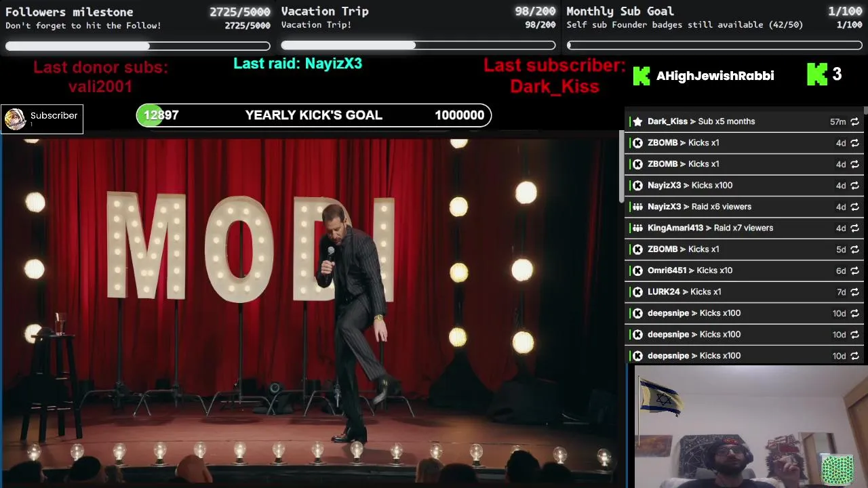The width and height of the screenshot is (868, 488).
Task: Click the Subscriber badge avatar icon
Action: pyautogui.click(x=15, y=119)
